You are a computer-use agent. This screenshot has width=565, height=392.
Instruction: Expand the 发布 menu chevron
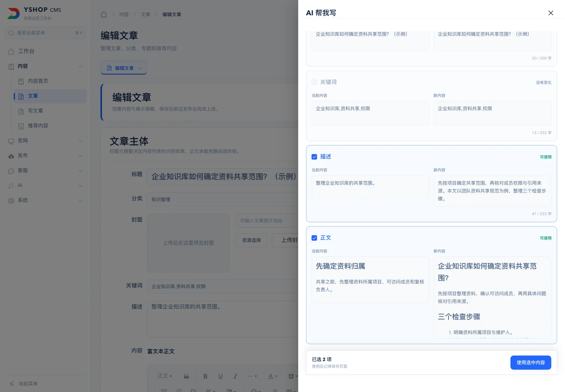[80, 156]
